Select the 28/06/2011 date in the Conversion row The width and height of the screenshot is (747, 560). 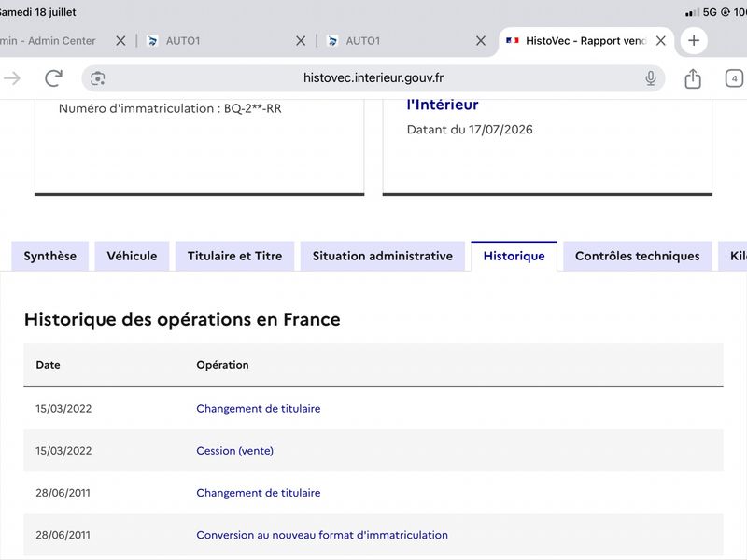(63, 535)
